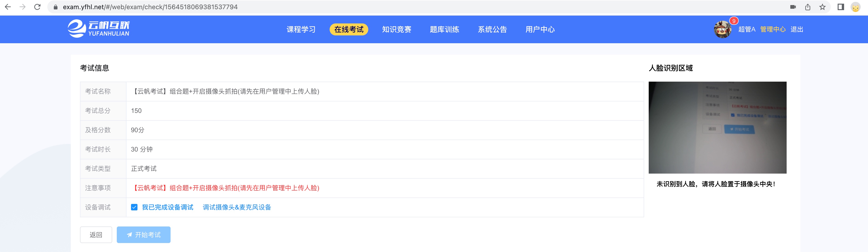Click the 人脸识别区域 heading
The image size is (868, 252).
671,68
